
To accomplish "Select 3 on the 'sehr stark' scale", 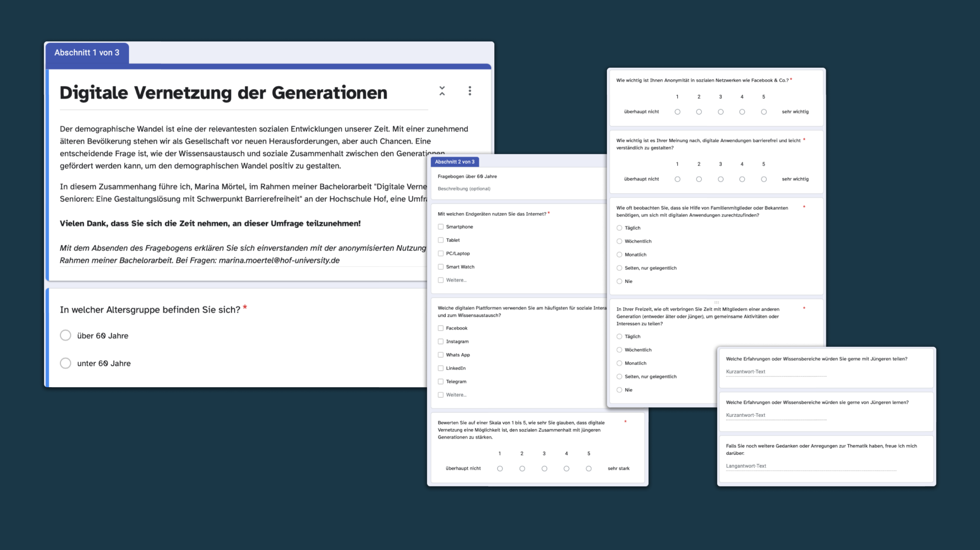I will coord(544,469).
